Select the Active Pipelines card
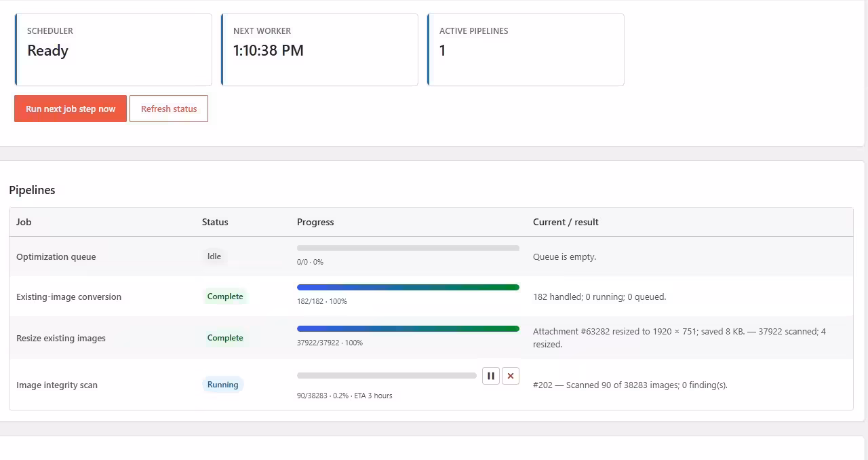The width and height of the screenshot is (868, 460). [x=526, y=50]
